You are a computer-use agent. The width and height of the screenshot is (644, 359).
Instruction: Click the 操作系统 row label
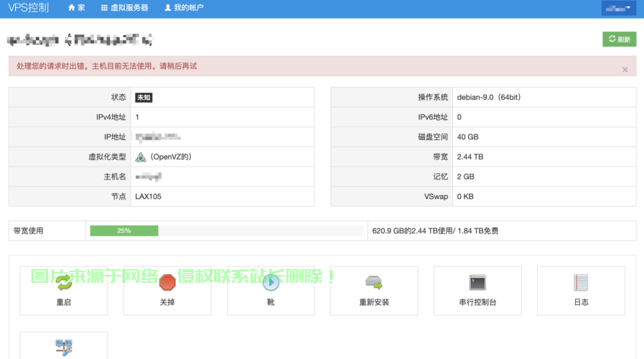(433, 98)
